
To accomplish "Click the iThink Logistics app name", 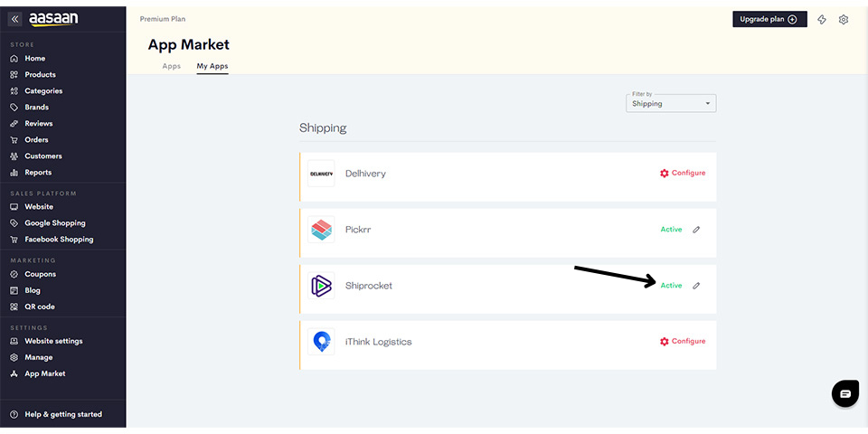I will click(379, 342).
